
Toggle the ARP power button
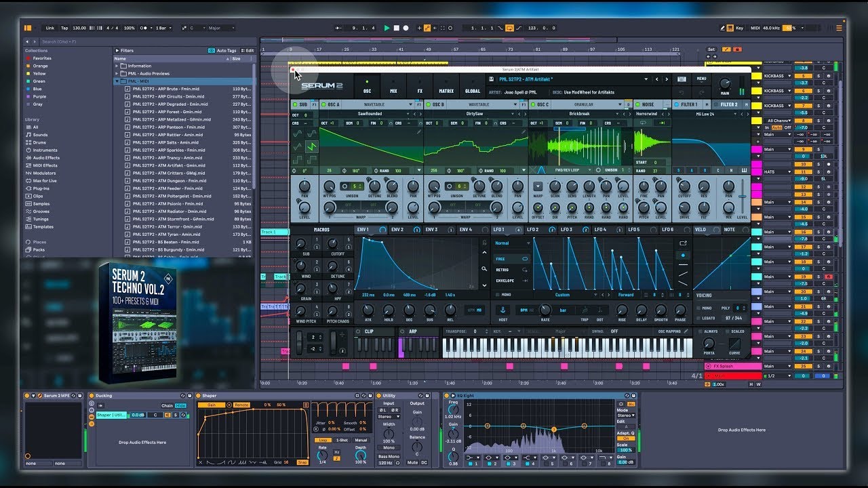click(x=403, y=331)
